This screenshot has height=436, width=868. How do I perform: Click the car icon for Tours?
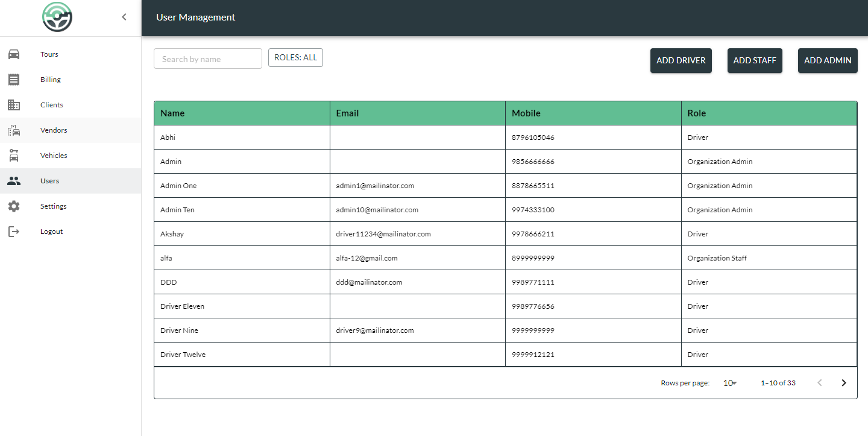tap(14, 54)
